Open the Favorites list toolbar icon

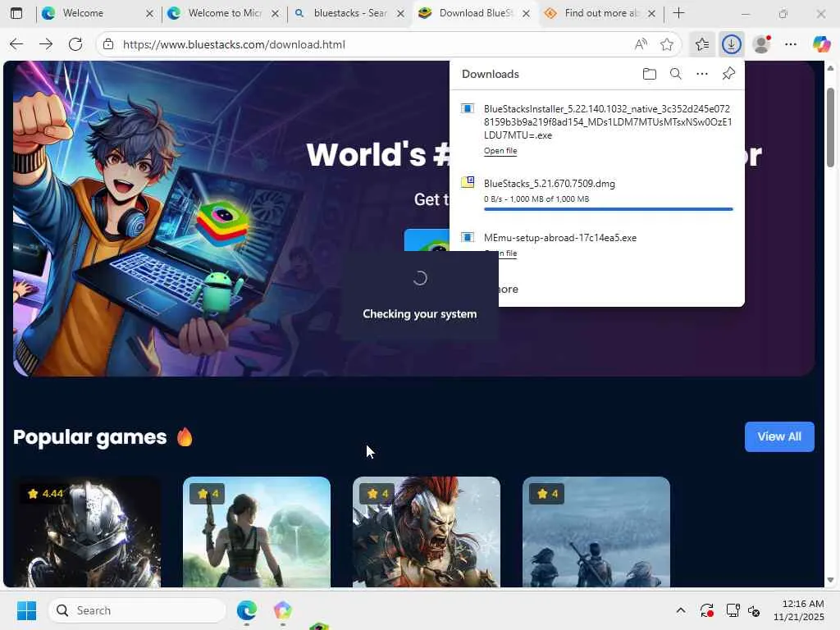tap(702, 44)
